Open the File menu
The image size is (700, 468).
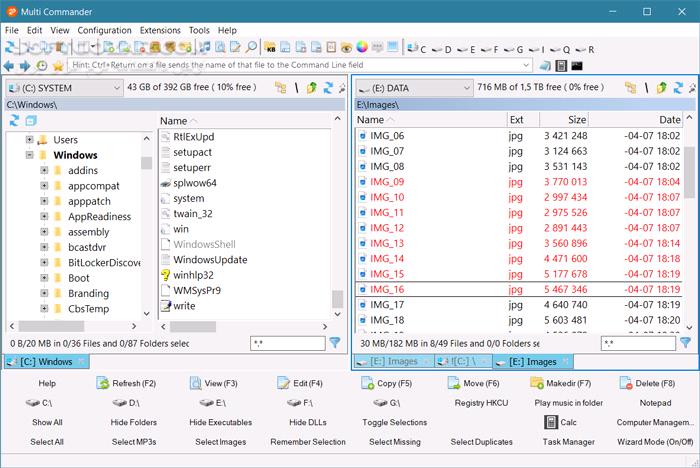pyautogui.click(x=12, y=30)
